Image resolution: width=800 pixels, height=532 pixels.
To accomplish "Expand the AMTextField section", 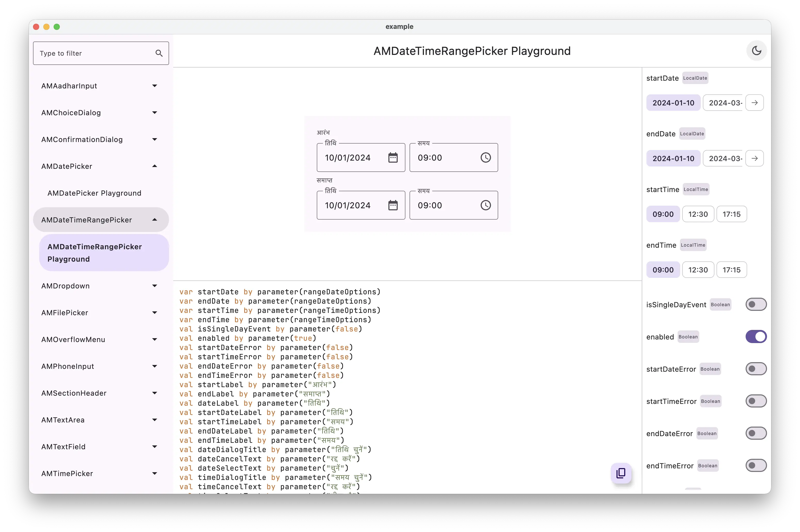I will tap(101, 447).
